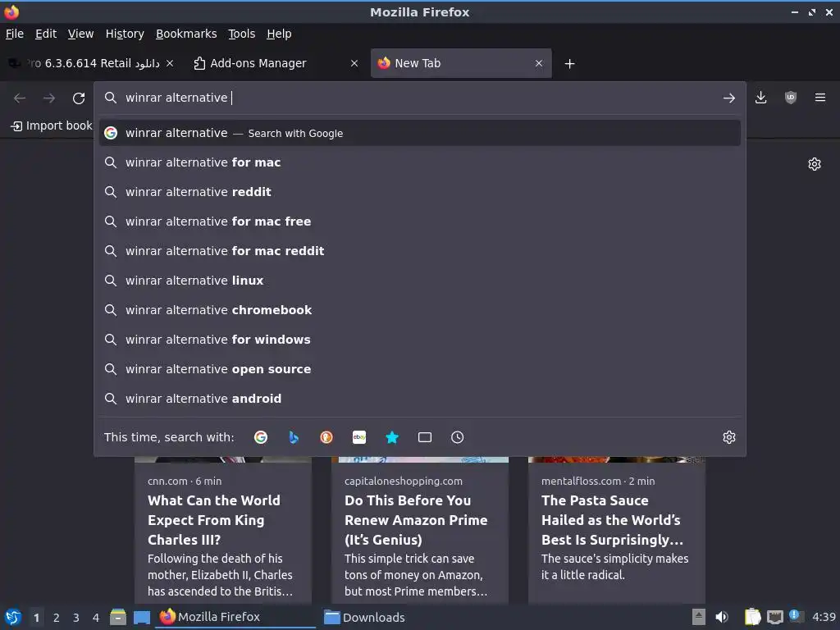The height and width of the screenshot is (630, 840).
Task: Search bookmarks using star icon
Action: (x=392, y=437)
